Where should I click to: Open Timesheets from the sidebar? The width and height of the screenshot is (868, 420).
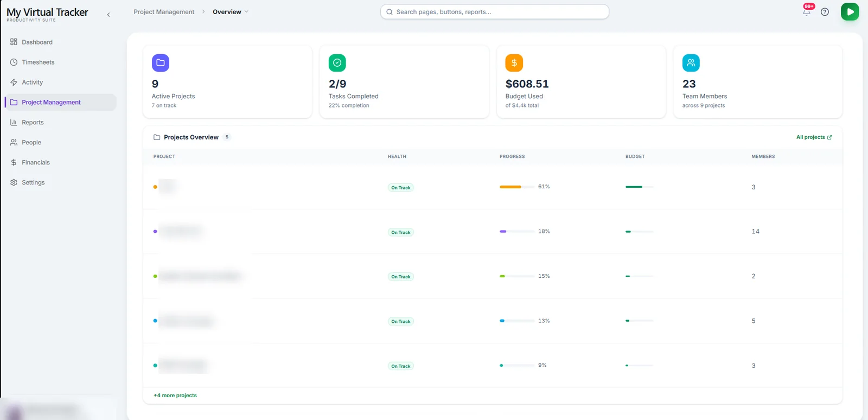pyautogui.click(x=60, y=62)
